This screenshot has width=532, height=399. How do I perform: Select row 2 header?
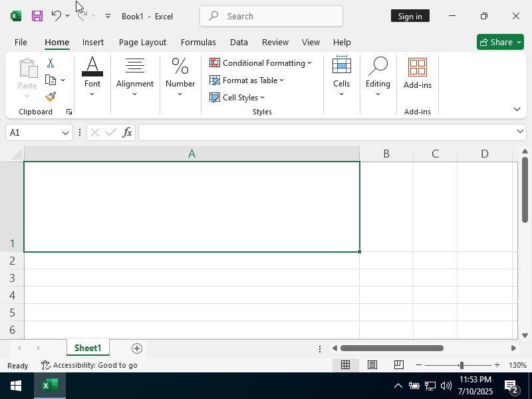(x=12, y=261)
